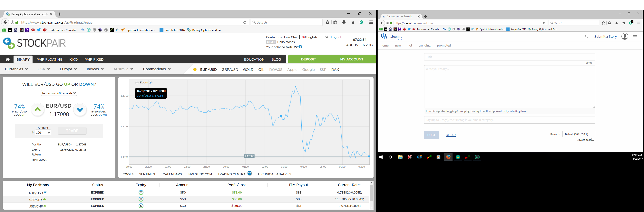Open Steemit trending tab
This screenshot has width=644, height=212.
pos(424,46)
